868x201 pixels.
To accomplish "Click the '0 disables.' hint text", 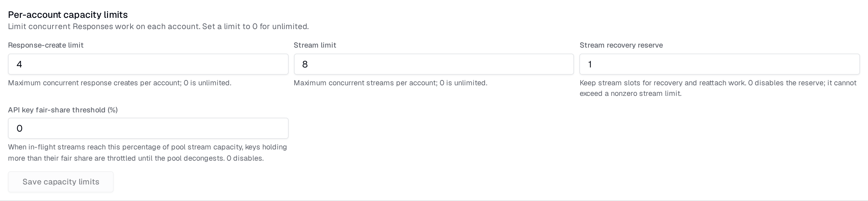I will click(245, 158).
